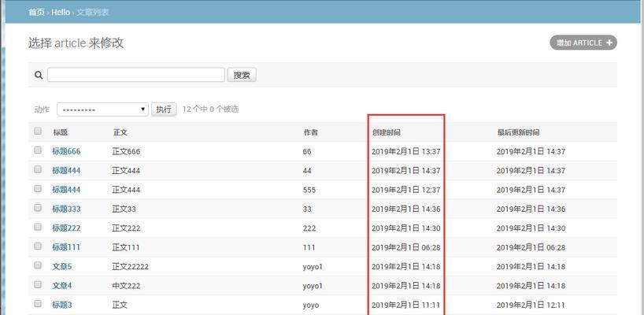Click created time 2019年2月1日 12:37

coord(405,190)
